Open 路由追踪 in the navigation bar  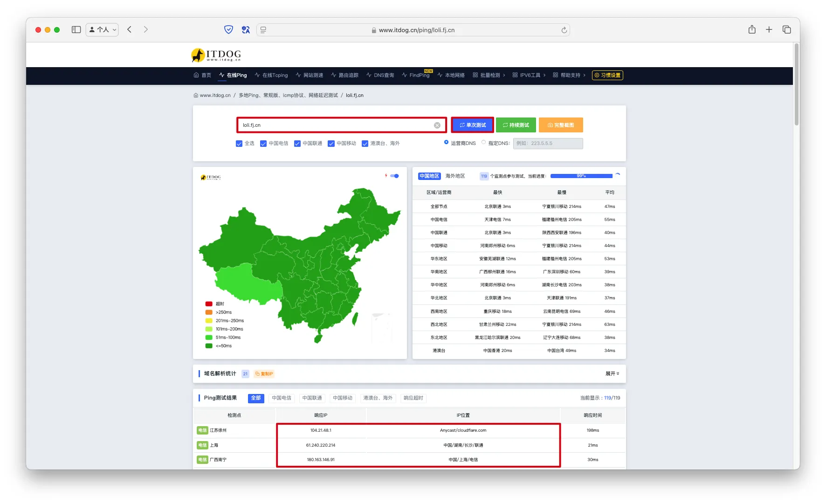344,76
